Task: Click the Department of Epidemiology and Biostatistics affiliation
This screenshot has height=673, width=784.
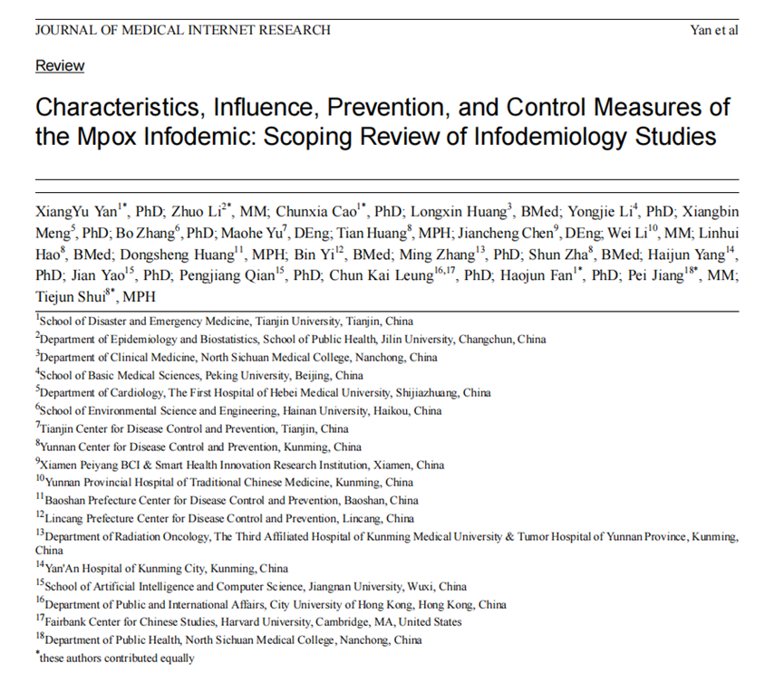Action: (x=295, y=339)
